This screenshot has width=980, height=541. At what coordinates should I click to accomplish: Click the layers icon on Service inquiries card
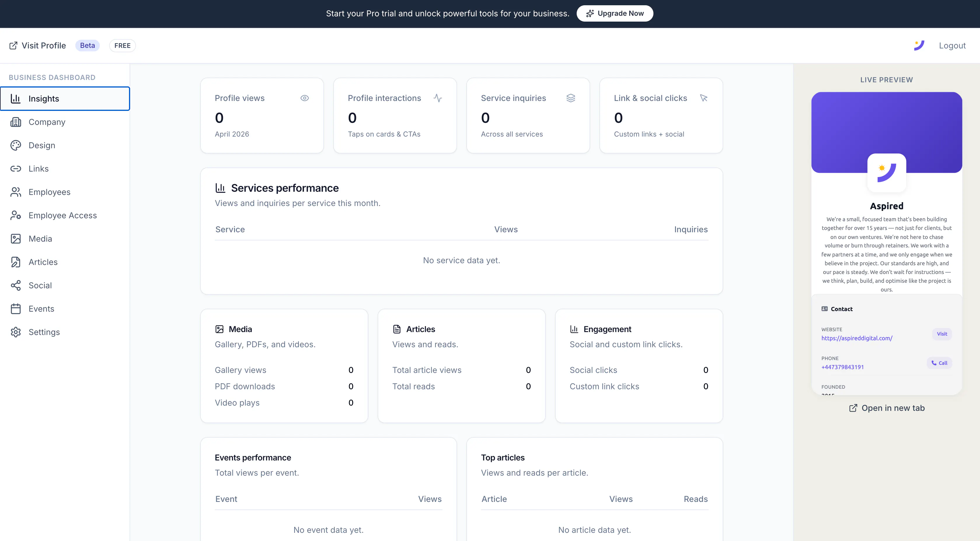pyautogui.click(x=571, y=98)
